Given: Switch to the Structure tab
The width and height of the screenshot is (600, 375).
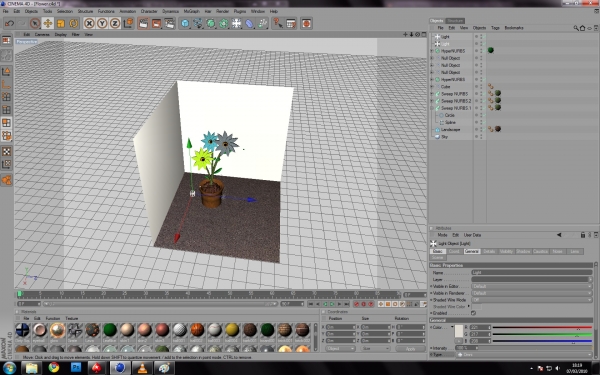Looking at the screenshot, I should click(x=455, y=21).
